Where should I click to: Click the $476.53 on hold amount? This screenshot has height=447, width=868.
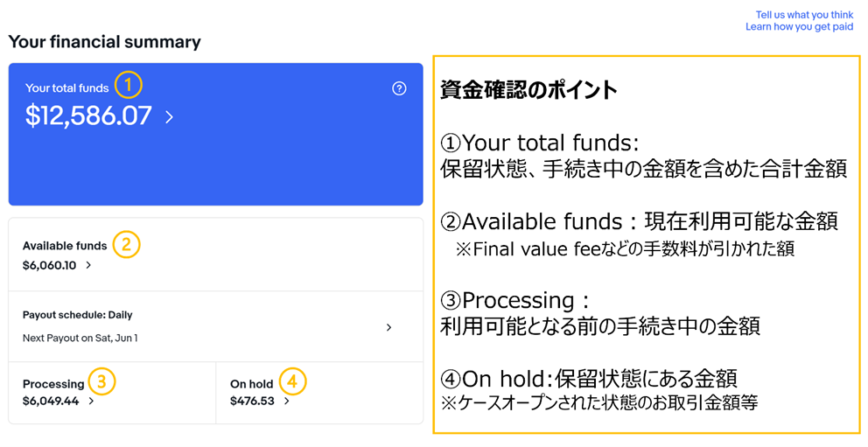(x=252, y=402)
